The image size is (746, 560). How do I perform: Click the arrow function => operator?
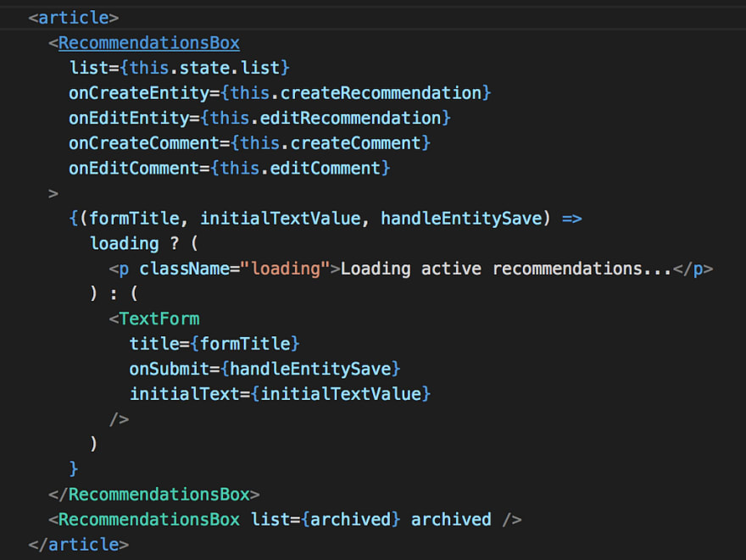(572, 219)
